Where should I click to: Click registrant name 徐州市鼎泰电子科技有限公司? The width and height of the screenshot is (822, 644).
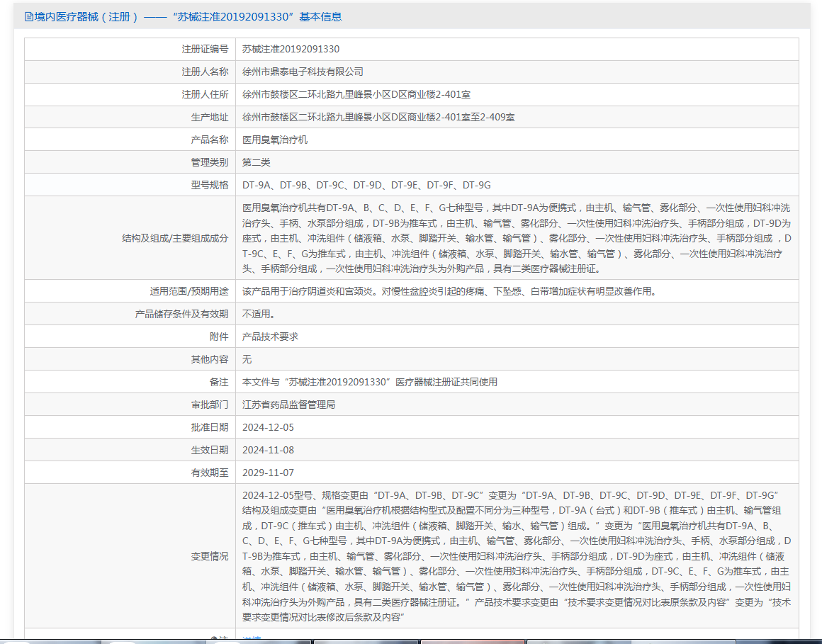(303, 72)
